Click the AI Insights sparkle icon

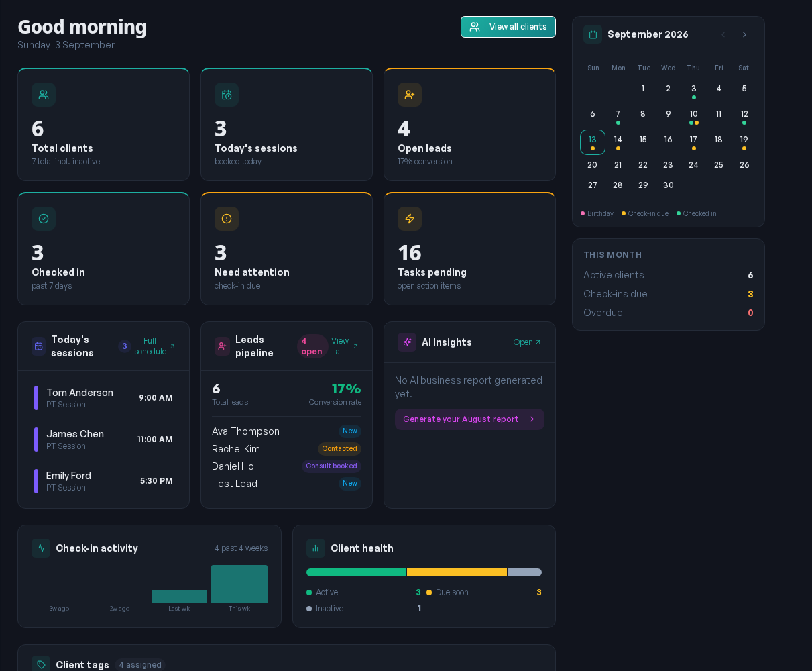[407, 342]
